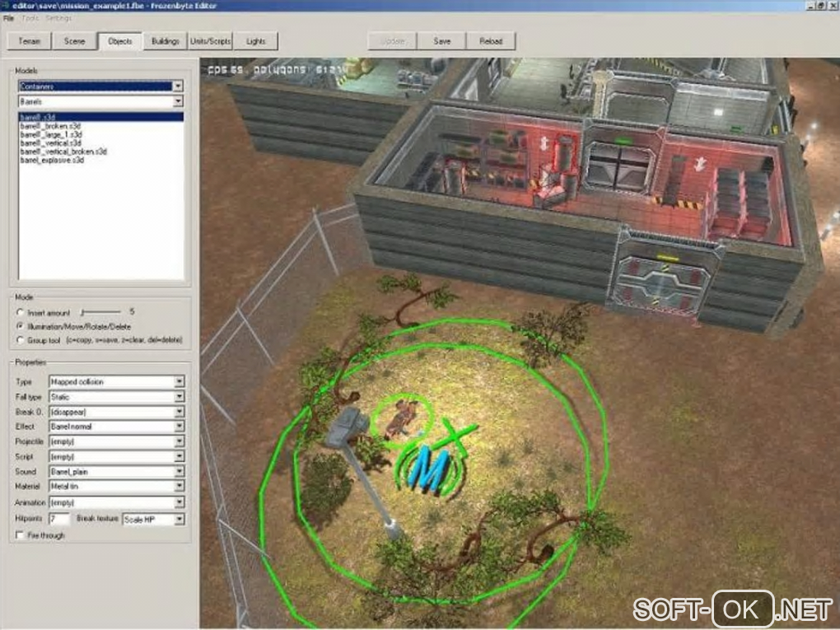840x630 pixels.
Task: Select Illumination/Move/Rotate/Delete mode radio
Action: pos(21,326)
